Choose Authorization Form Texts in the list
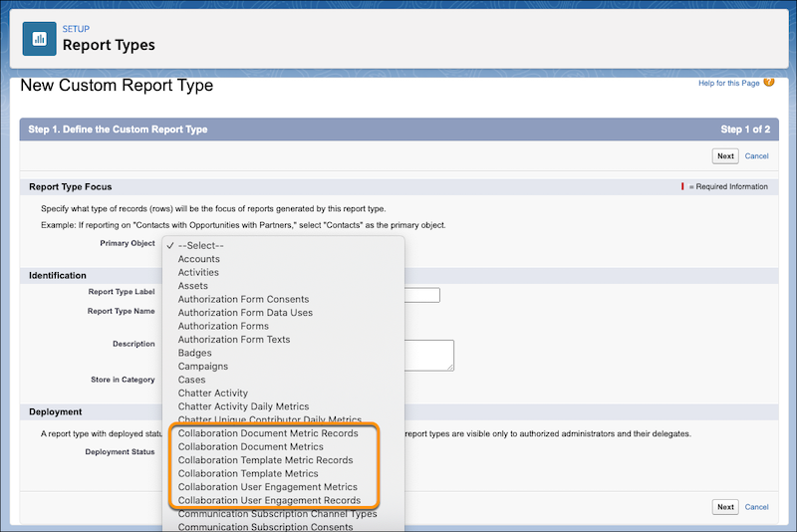 pyautogui.click(x=283, y=340)
